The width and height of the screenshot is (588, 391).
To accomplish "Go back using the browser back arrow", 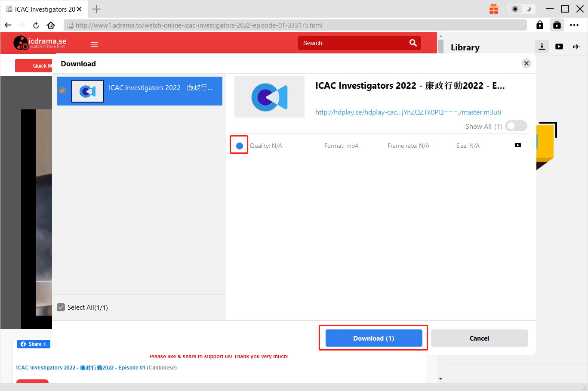I will 8,25.
